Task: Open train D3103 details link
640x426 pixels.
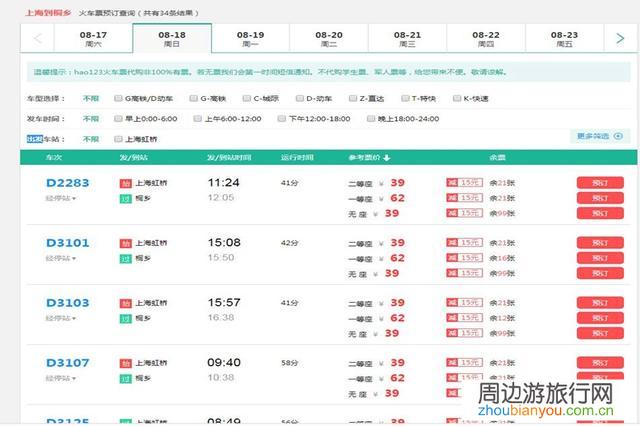Action: tap(68, 303)
